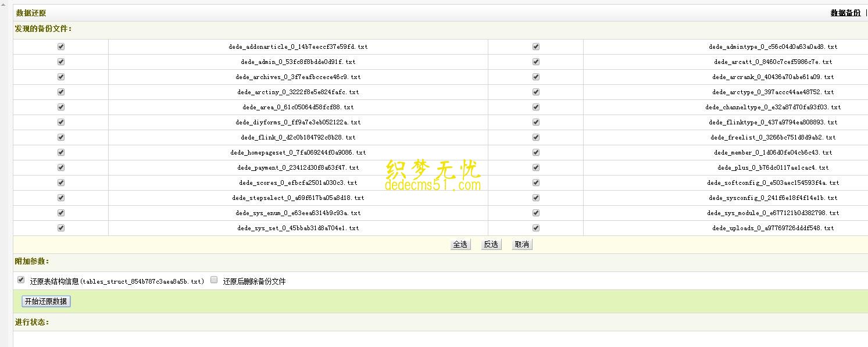Uncheck the dede_channeltype backup file checkbox

pyautogui.click(x=535, y=107)
